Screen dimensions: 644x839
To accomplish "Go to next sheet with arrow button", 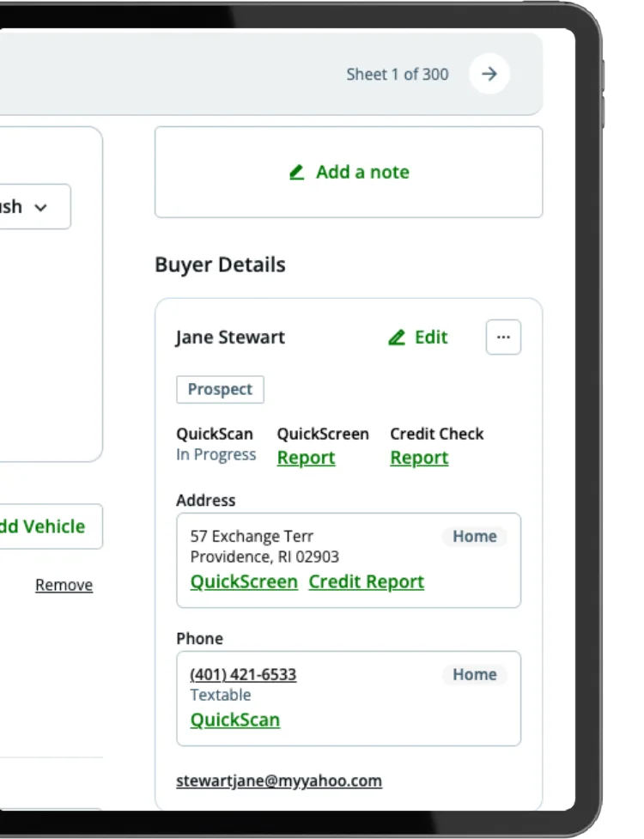I will (x=489, y=74).
